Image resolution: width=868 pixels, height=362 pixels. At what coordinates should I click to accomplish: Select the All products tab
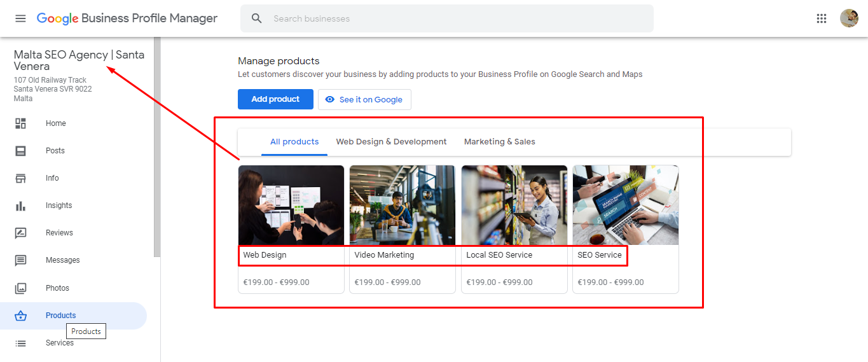pos(294,142)
